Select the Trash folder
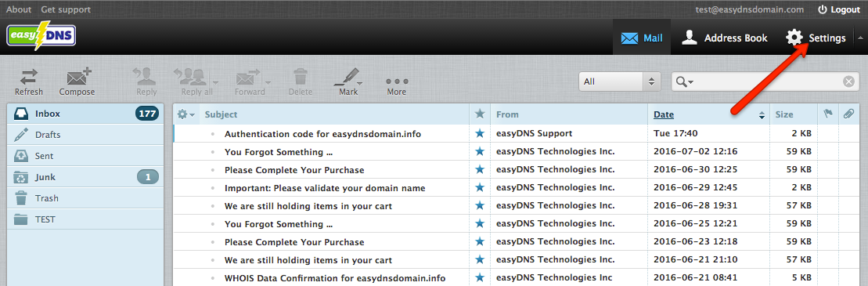Screen dimensions: 868x286 point(85,198)
